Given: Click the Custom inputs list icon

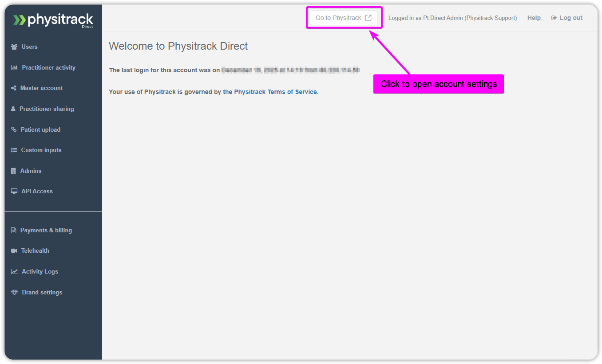Looking at the screenshot, I should click(14, 150).
